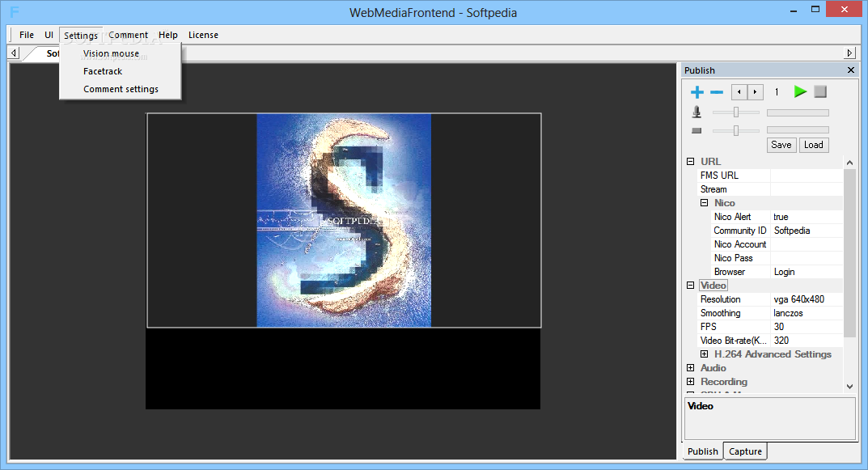Screen dimensions: 868x470
Task: Edit Community ID value Softpedia
Action: [806, 231]
